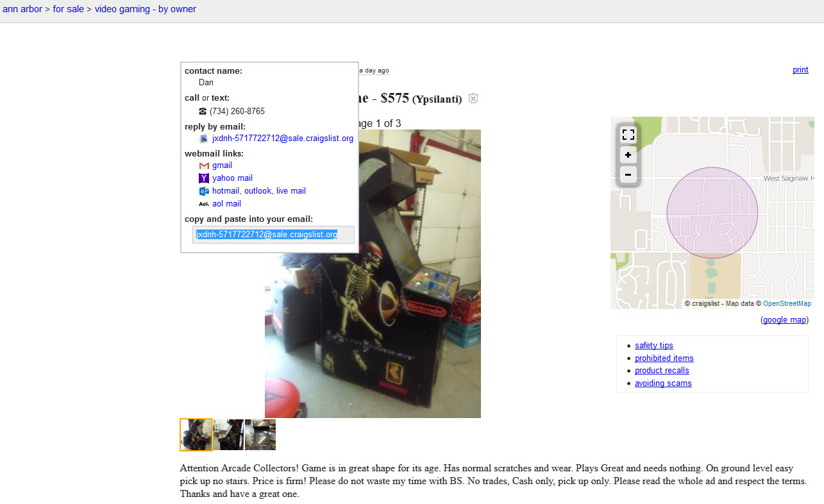
Task: Click the hide posting icon beside Ypsilanti
Action: coord(473,98)
